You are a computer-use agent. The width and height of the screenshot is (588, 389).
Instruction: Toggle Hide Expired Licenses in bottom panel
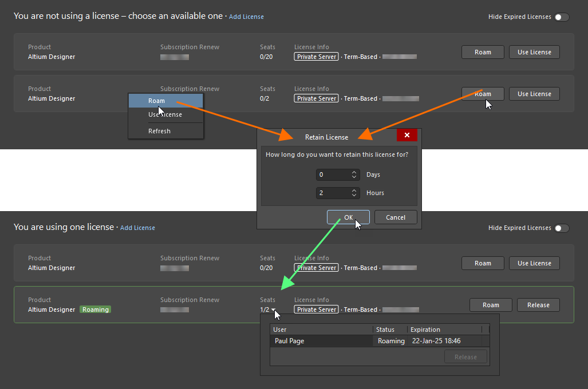562,228
